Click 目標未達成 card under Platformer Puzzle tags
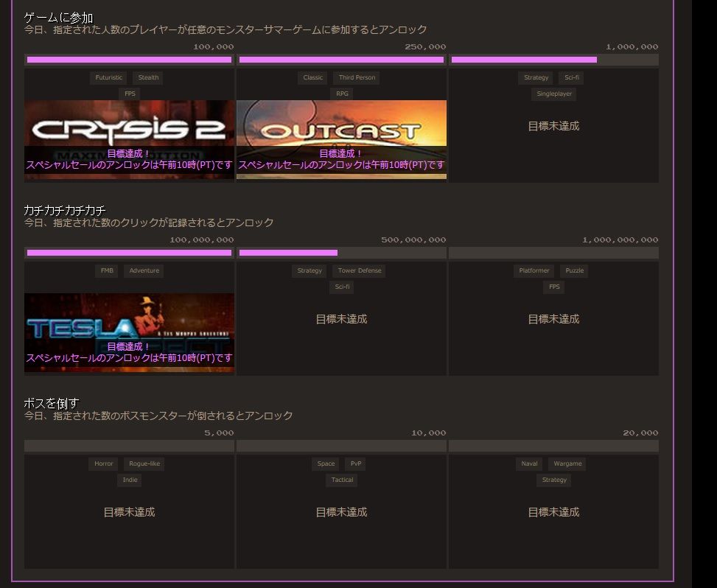 click(x=553, y=319)
